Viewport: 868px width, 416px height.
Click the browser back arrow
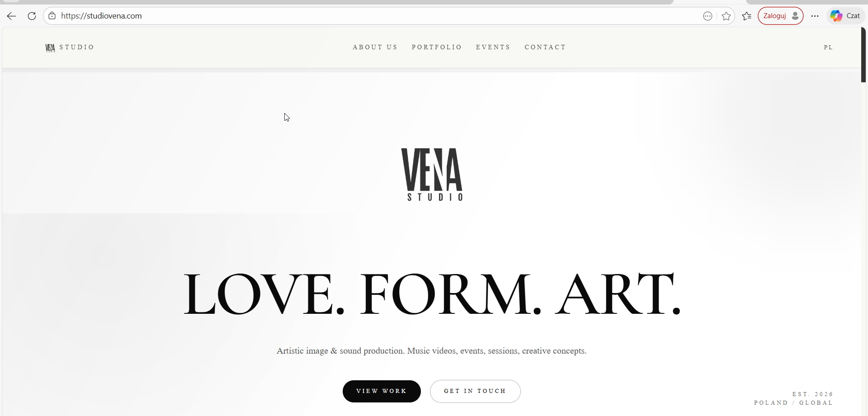pyautogui.click(x=12, y=16)
